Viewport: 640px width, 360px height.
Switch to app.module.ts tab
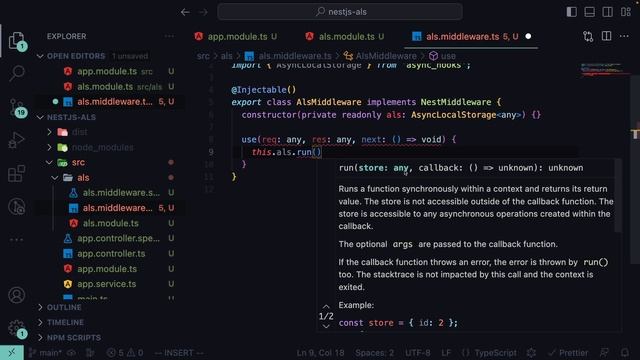click(x=236, y=36)
